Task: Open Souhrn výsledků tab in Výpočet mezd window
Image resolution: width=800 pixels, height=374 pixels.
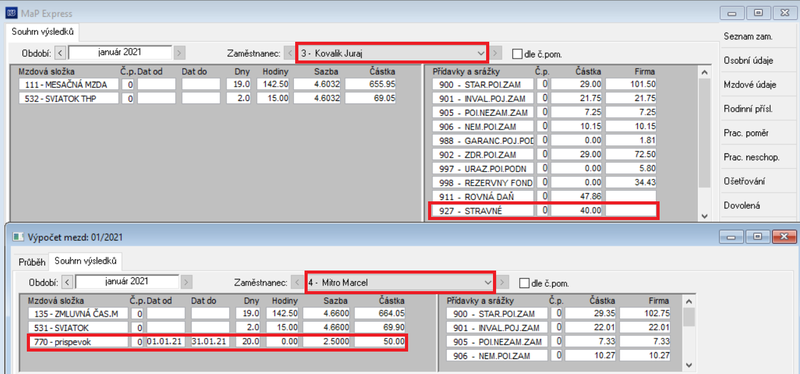Action: 86,261
